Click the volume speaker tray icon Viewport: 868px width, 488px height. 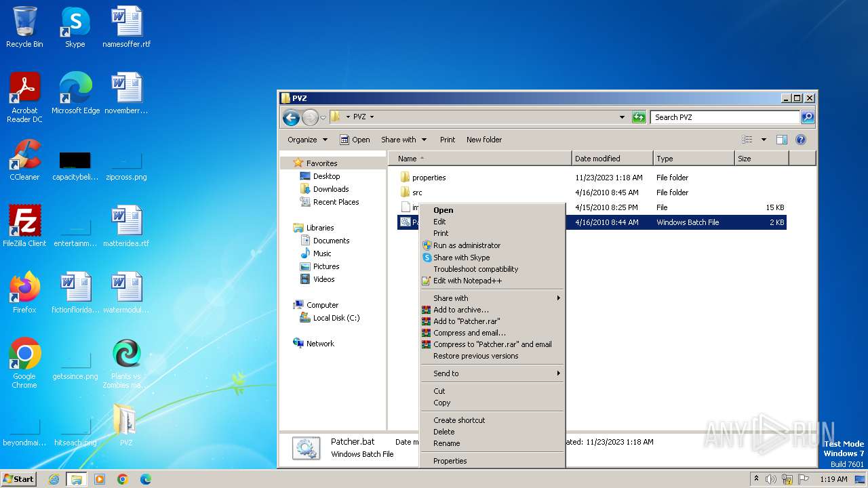771,479
